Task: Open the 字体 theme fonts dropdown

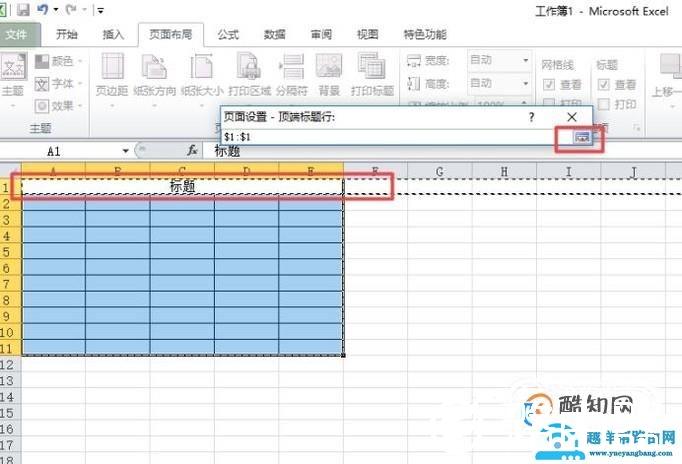Action: (x=58, y=83)
